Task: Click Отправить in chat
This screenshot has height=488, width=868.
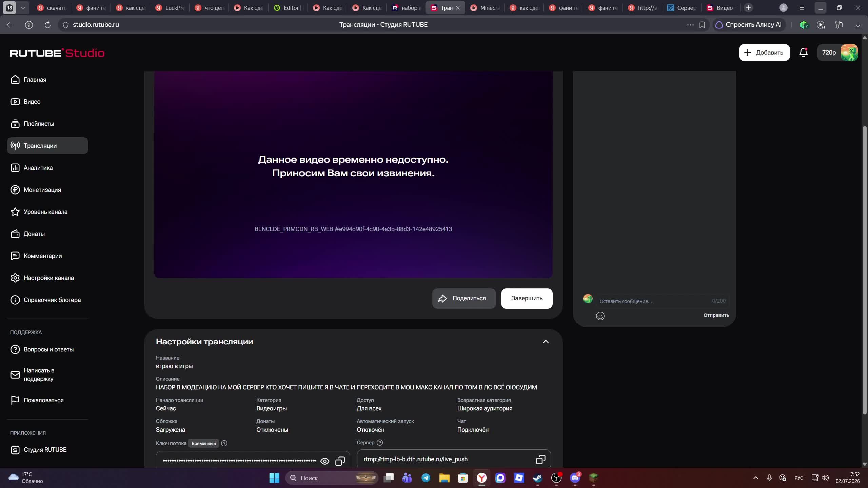Action: [x=716, y=315]
